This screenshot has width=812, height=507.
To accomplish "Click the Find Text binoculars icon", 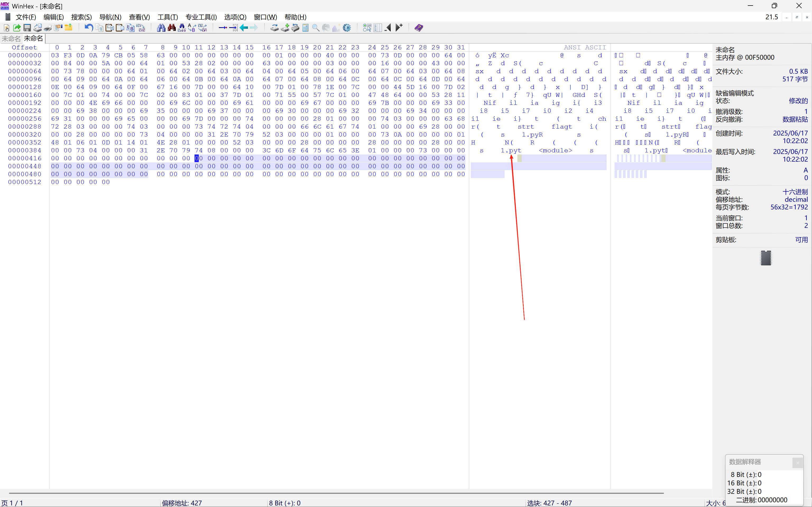I will click(161, 28).
